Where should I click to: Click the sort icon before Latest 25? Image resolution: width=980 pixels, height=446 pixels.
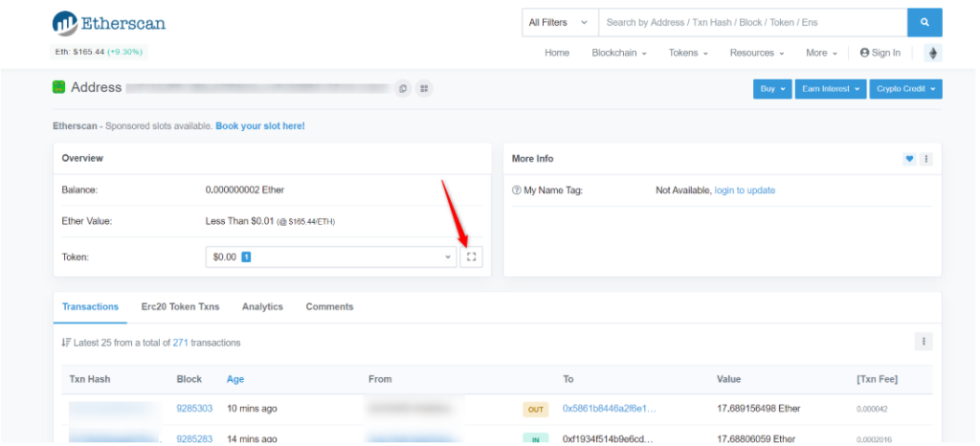(66, 343)
